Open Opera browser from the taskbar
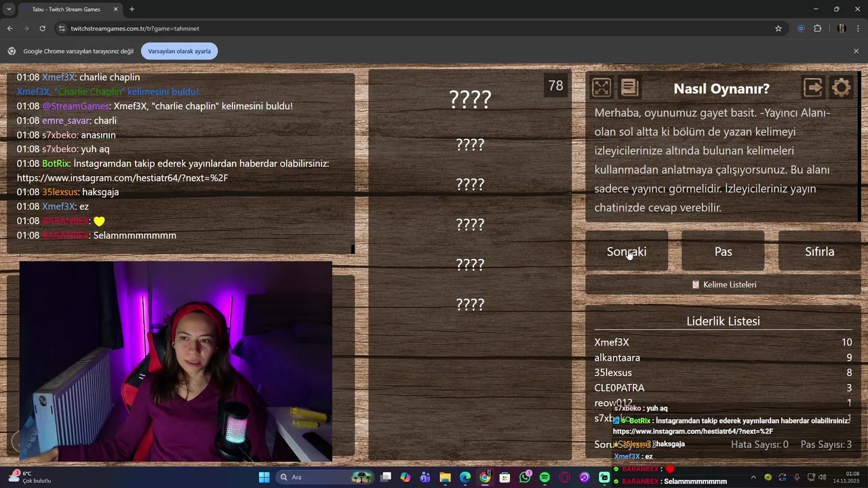Screen dimensions: 868x488 point(564,477)
